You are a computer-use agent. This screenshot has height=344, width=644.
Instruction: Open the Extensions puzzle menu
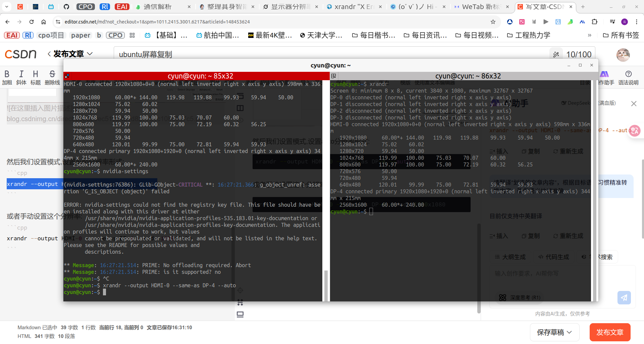(595, 22)
